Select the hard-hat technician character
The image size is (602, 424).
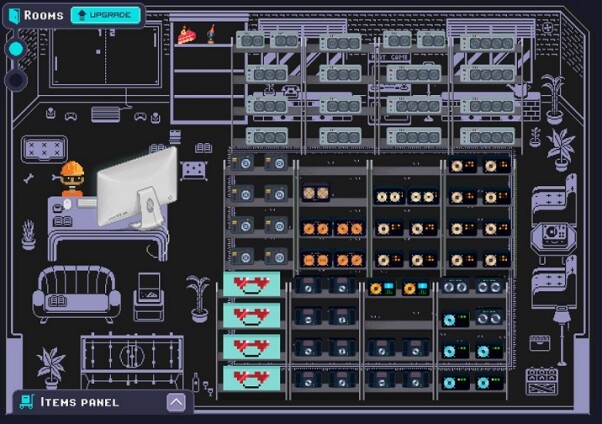click(71, 179)
